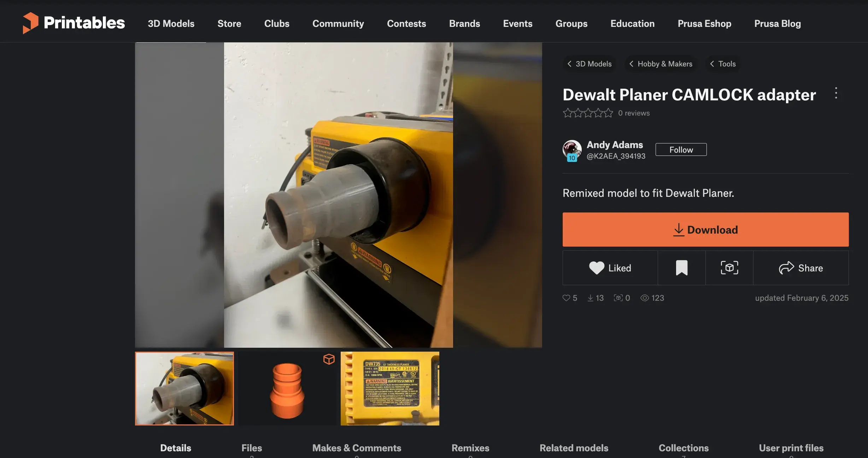This screenshot has height=458, width=868.
Task: Click the Remixed model description text
Action: tap(648, 193)
